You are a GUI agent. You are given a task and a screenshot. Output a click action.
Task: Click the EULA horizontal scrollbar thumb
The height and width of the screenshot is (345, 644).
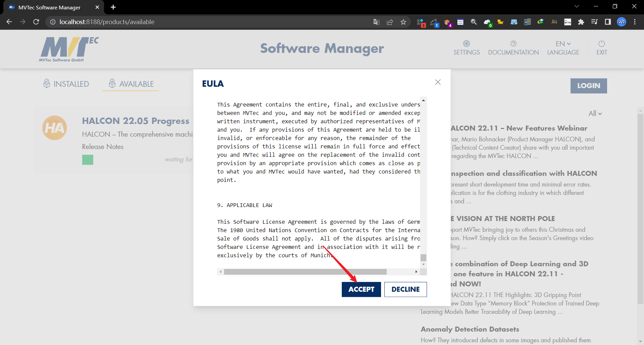305,272
